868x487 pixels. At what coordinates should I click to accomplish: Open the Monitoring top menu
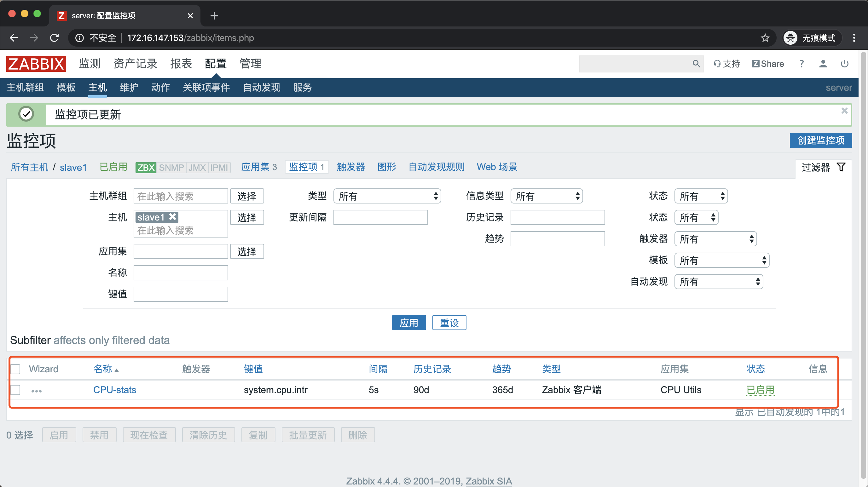pyautogui.click(x=90, y=64)
